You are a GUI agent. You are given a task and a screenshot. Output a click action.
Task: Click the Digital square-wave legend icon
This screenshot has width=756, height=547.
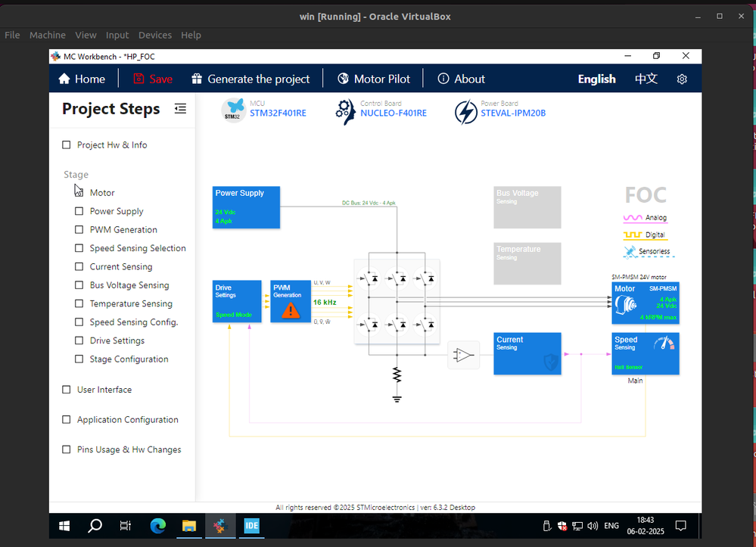coord(633,235)
